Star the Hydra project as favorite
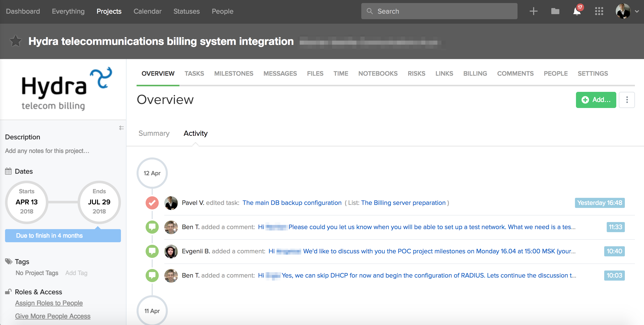This screenshot has height=325, width=644. (16, 41)
